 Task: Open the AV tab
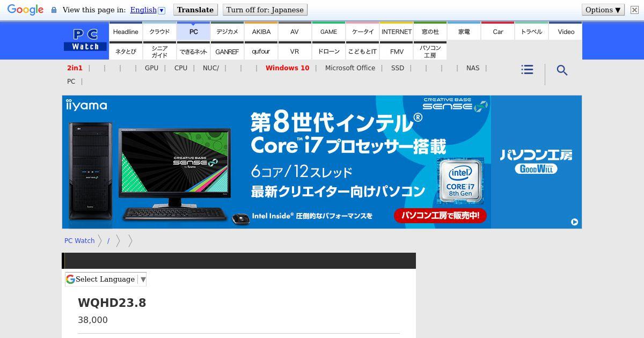[295, 32]
